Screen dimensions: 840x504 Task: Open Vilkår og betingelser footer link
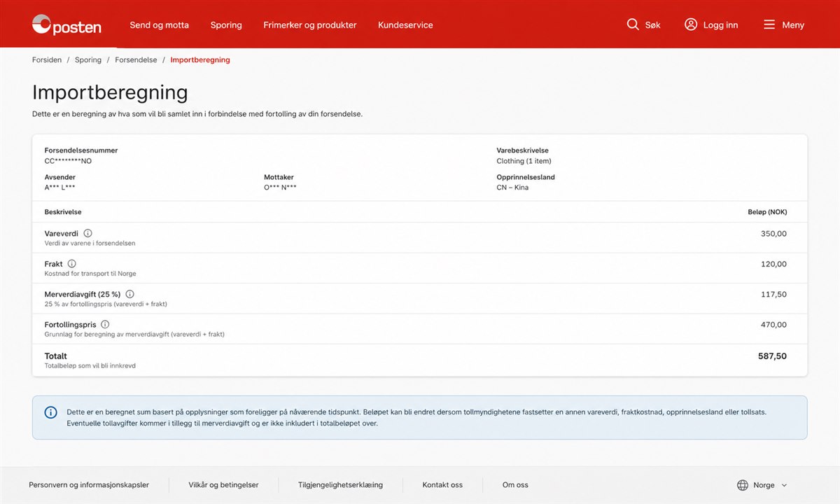click(x=223, y=485)
